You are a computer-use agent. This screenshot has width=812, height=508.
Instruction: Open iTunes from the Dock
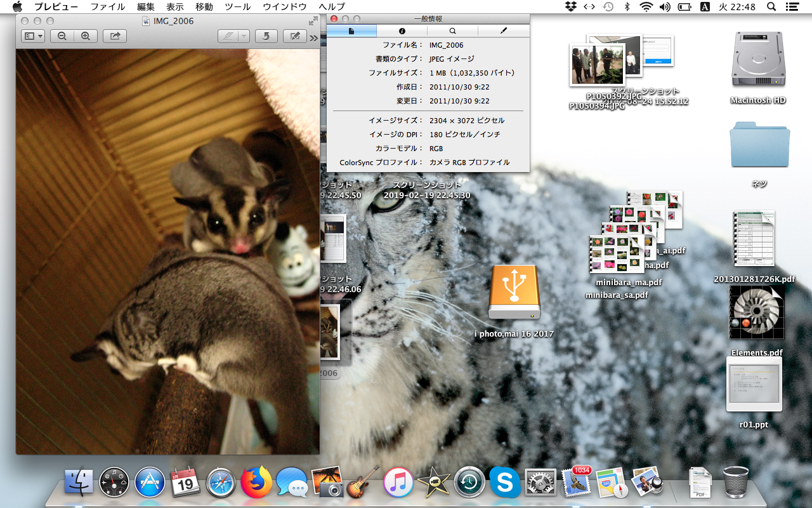tap(398, 483)
